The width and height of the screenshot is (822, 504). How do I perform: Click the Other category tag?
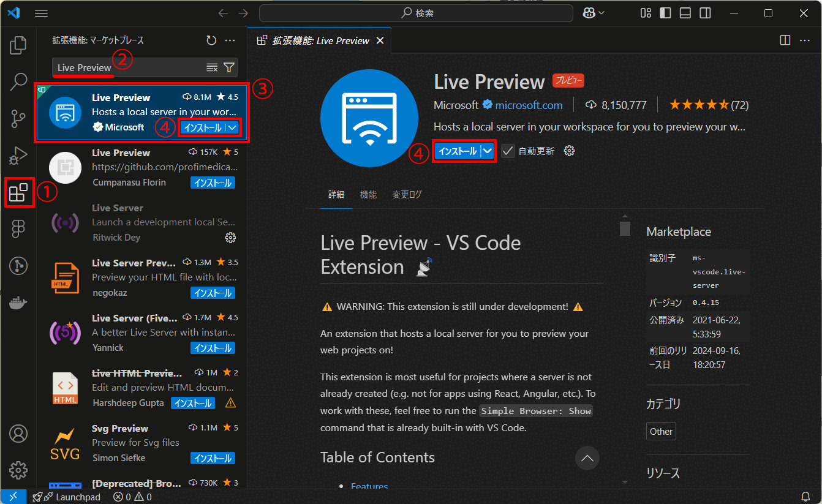[661, 431]
